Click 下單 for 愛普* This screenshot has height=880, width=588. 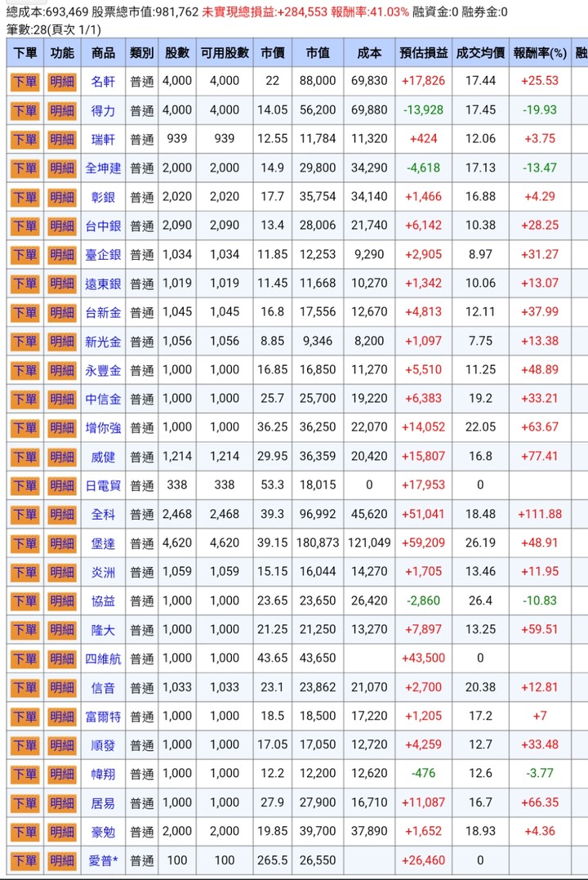(x=24, y=860)
